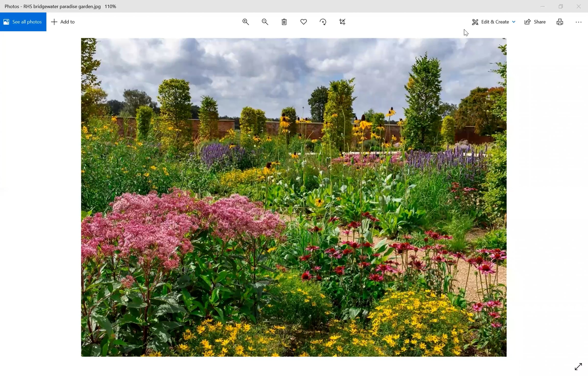Click See all photos button

click(23, 22)
